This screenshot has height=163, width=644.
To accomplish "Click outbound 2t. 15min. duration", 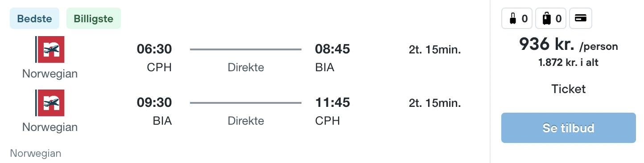I will pyautogui.click(x=435, y=50).
